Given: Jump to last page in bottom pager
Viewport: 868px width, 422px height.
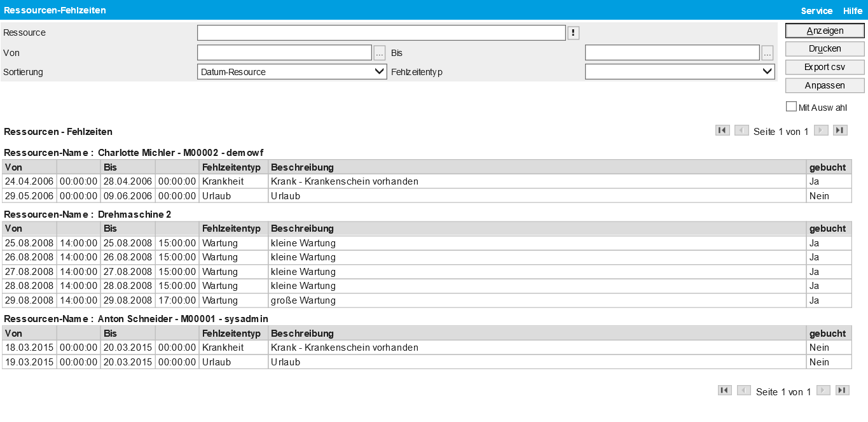Looking at the screenshot, I should click(x=842, y=391).
